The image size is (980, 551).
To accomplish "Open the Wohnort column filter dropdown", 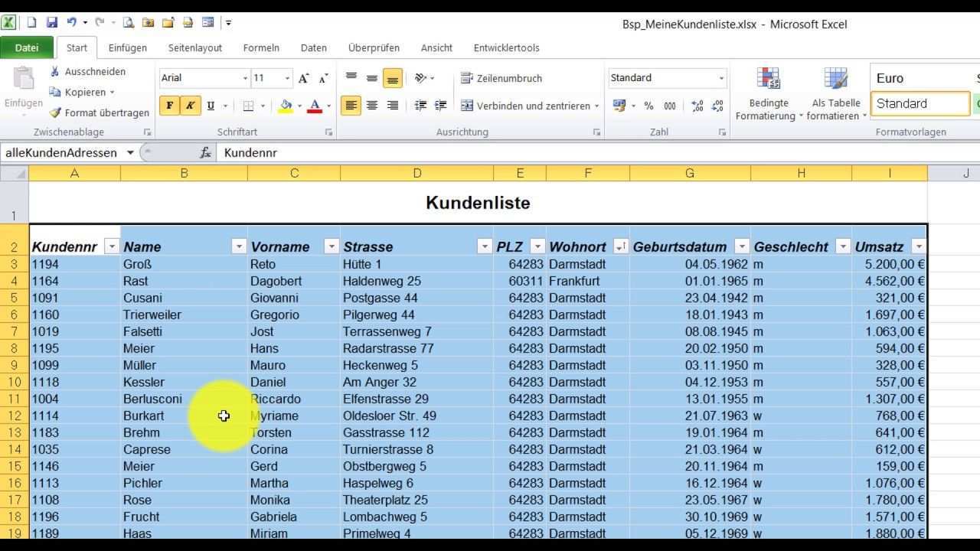I will point(620,246).
